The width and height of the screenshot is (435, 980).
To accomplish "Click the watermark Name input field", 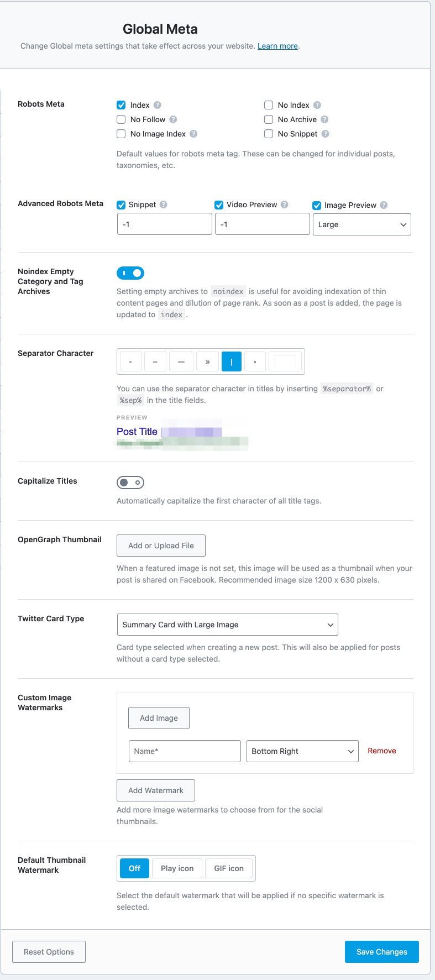I will [185, 751].
